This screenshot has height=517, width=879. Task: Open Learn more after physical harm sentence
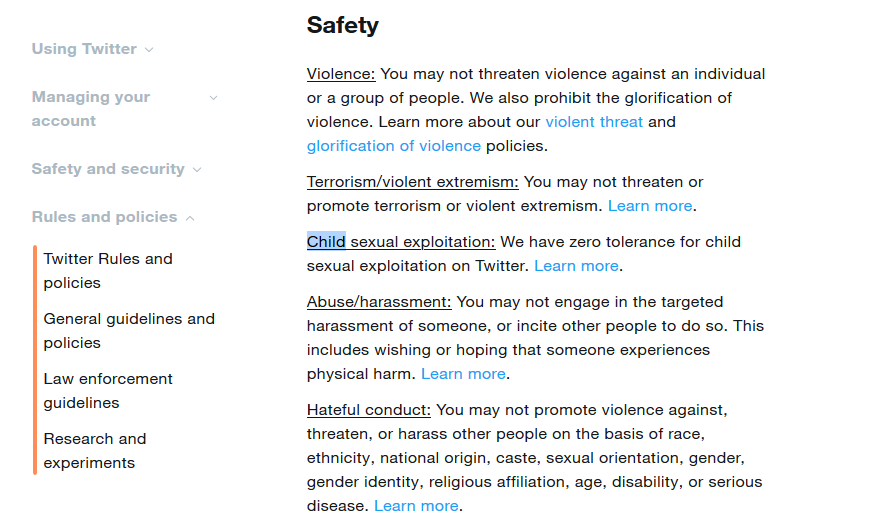[x=463, y=374]
